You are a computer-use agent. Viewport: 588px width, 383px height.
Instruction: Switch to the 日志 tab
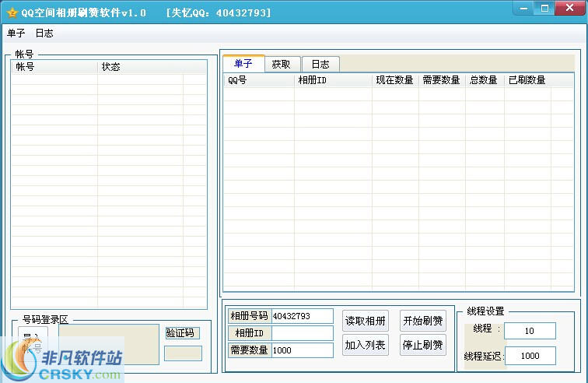tap(320, 64)
